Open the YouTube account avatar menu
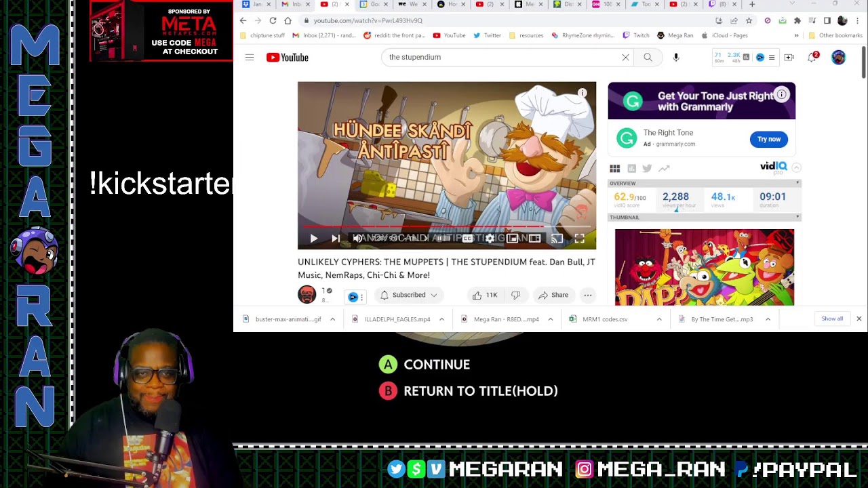This screenshot has width=868, height=488. 839,58
